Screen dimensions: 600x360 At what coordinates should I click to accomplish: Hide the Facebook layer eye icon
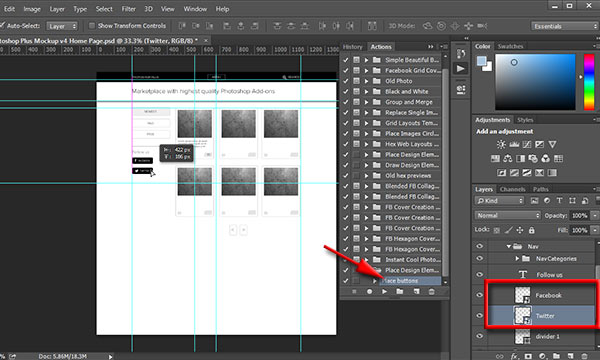click(480, 295)
